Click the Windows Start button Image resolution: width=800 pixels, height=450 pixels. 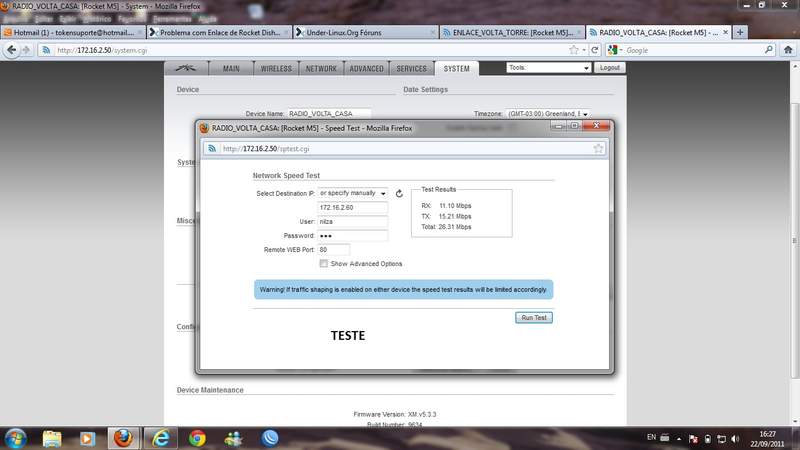[15, 439]
